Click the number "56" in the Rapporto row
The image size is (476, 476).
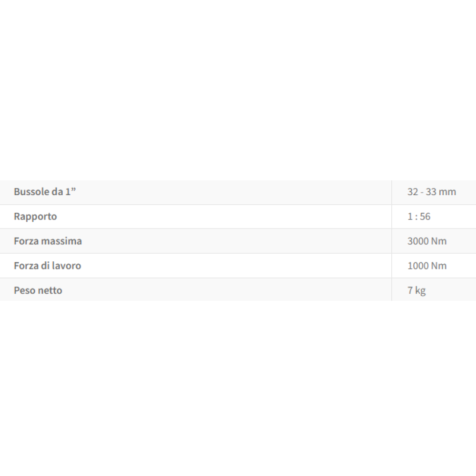pyautogui.click(x=425, y=217)
